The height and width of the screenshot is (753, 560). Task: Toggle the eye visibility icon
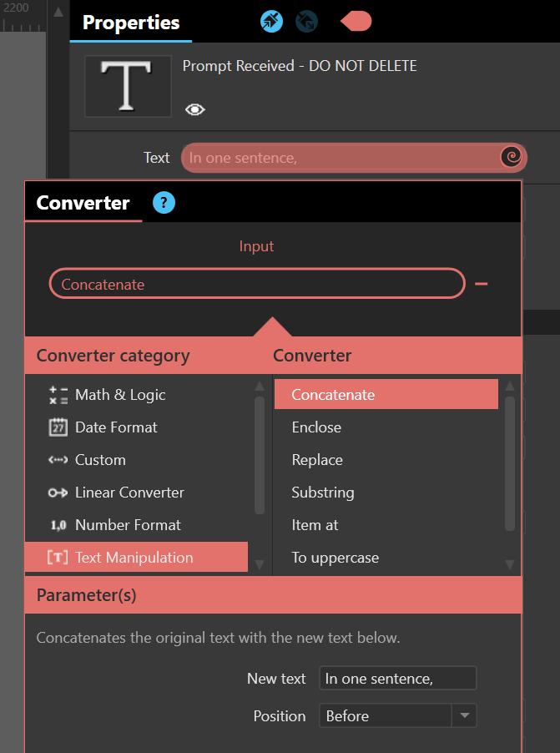coord(195,110)
